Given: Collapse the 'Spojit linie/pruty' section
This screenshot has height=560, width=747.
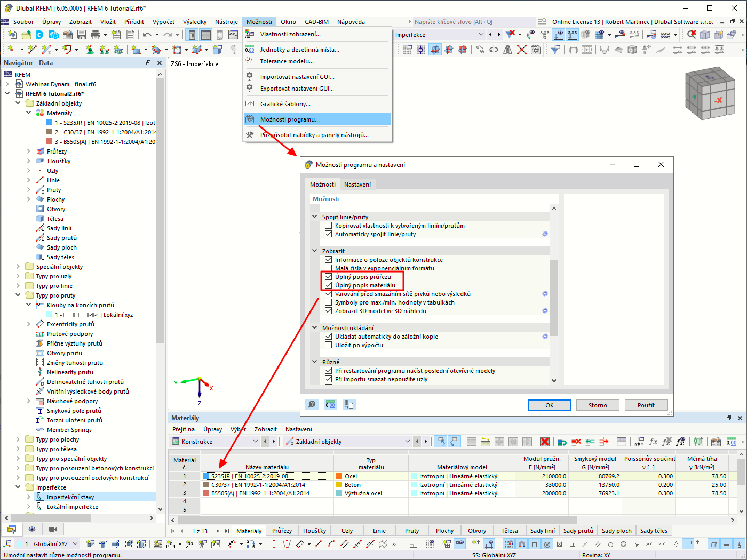Looking at the screenshot, I should click(x=315, y=217).
